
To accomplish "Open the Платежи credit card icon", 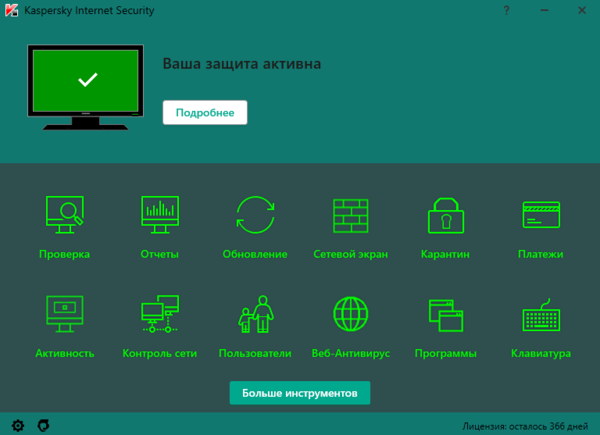I will coord(541,215).
